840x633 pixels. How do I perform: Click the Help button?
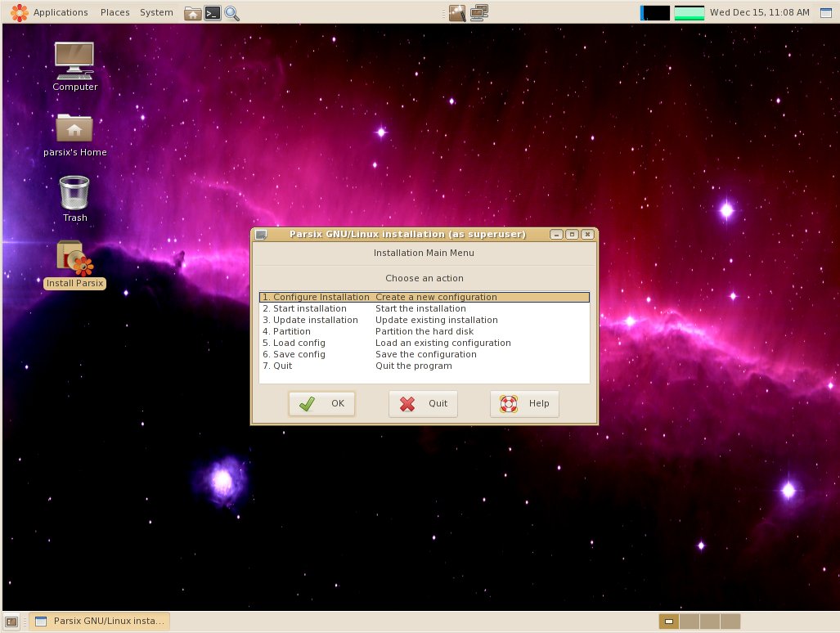524,404
